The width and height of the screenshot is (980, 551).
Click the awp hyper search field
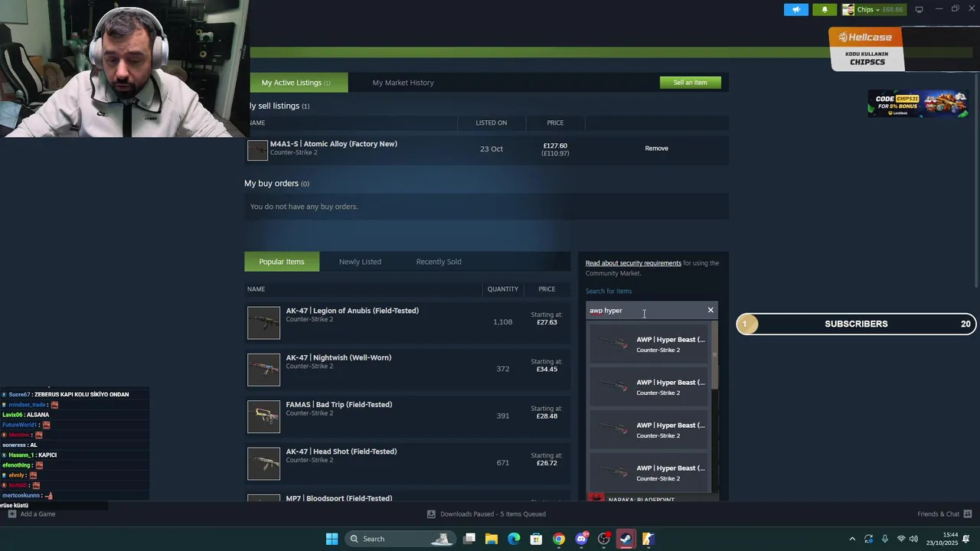645,311
